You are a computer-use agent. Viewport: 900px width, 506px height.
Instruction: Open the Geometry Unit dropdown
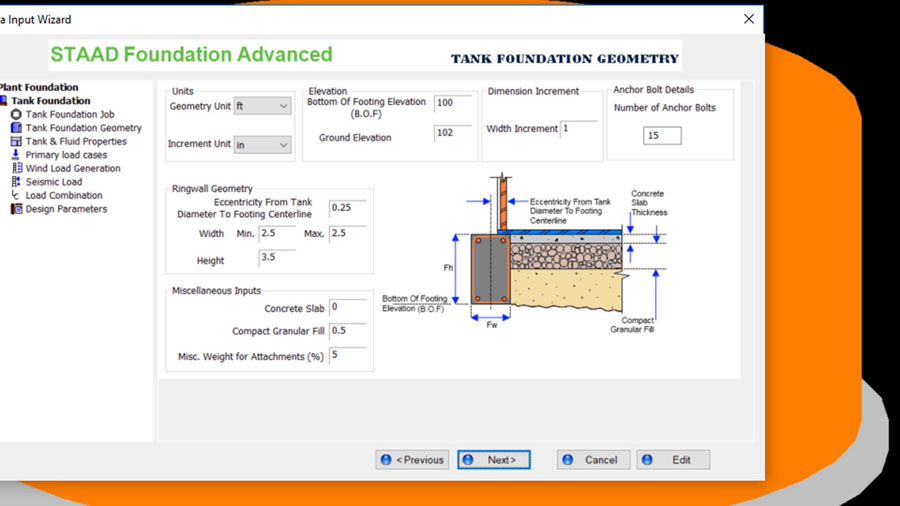pos(262,106)
